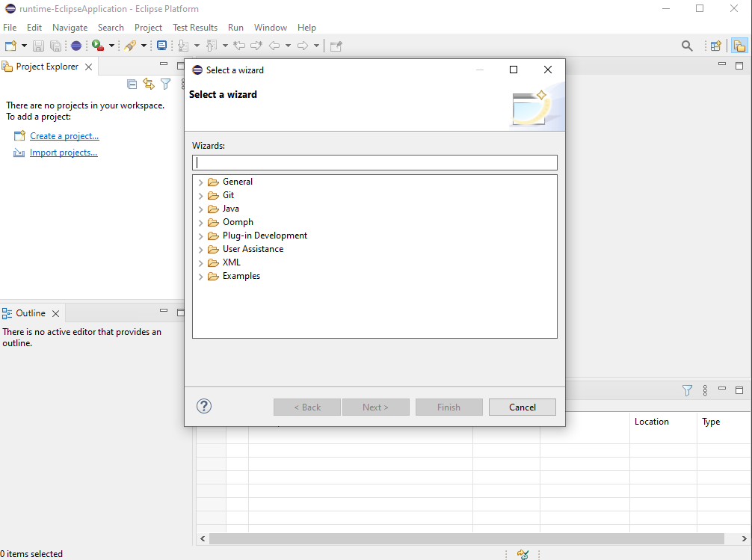Open the Test Results menu
This screenshot has height=560, width=752.
195,28
